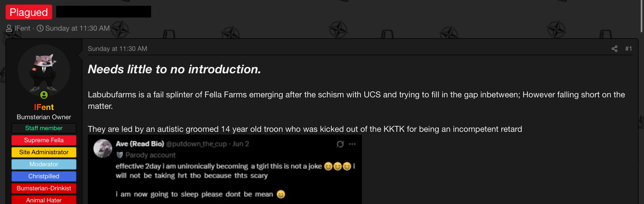Click the orange IFent username under the avatar
The width and height of the screenshot is (644, 204).
[x=44, y=107]
